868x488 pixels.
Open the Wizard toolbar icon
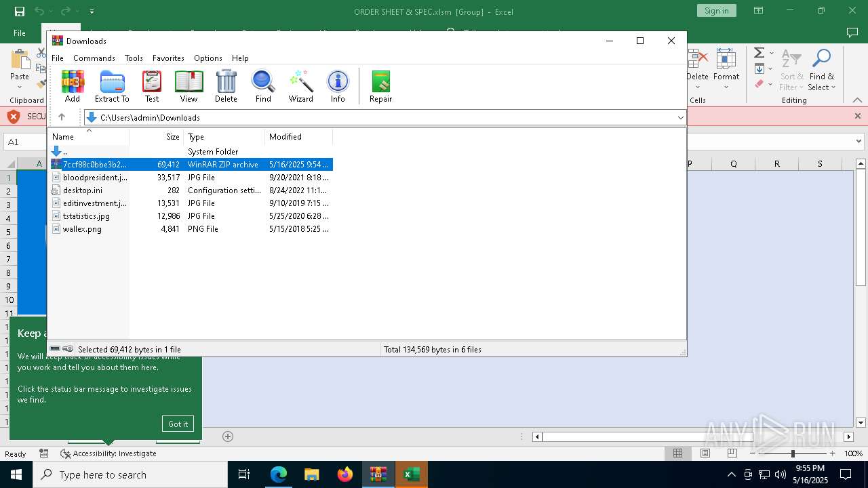click(300, 86)
